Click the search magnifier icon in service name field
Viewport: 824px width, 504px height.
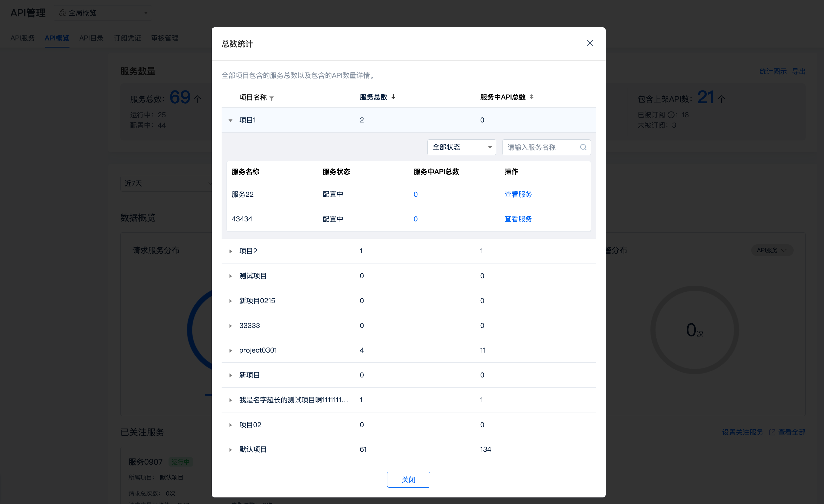pyautogui.click(x=583, y=147)
